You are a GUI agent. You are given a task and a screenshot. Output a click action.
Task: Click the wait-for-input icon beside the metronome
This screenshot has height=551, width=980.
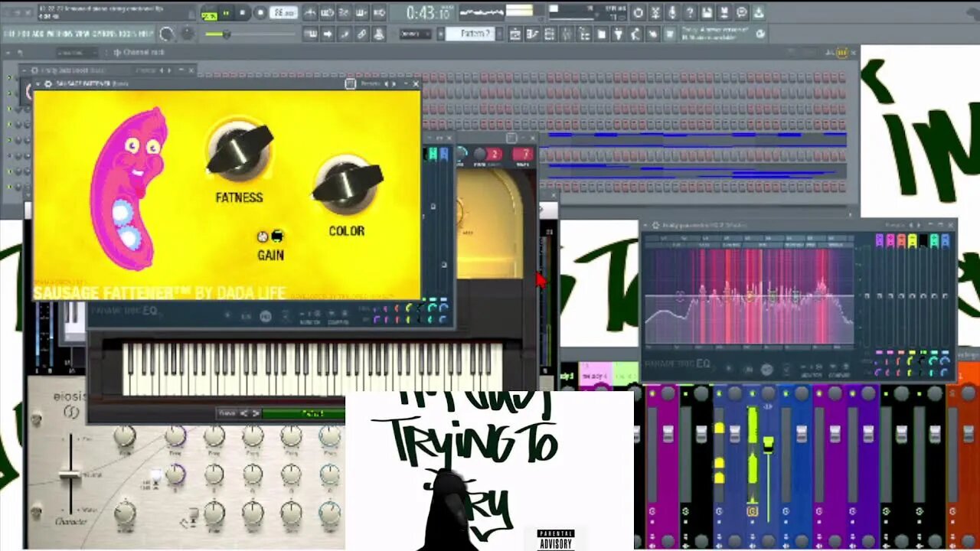(x=327, y=13)
